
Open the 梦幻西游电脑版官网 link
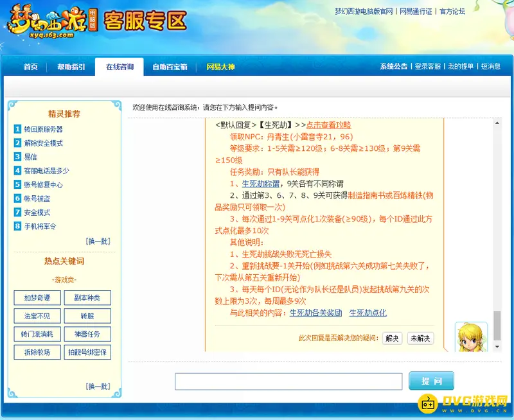click(364, 12)
